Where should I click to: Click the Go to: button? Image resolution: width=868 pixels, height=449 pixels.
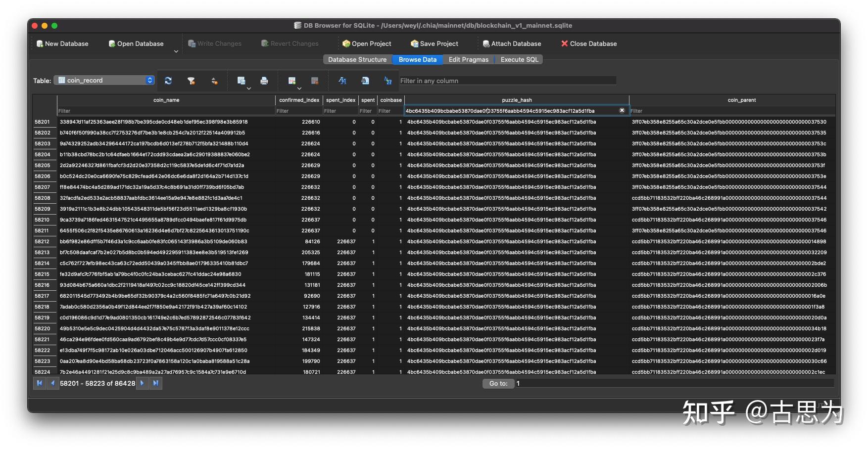(x=498, y=383)
